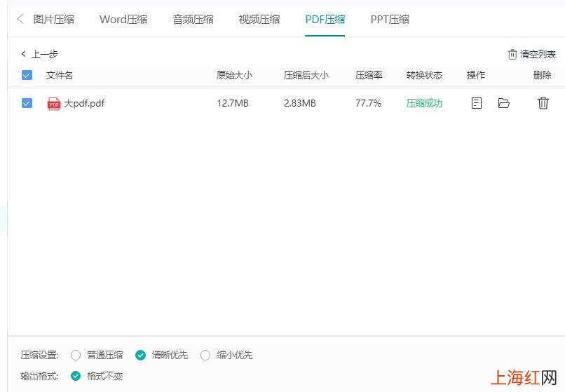Viewport: 565px width, 392px height.
Task: Click the red PDF file icon
Action: [x=54, y=104]
